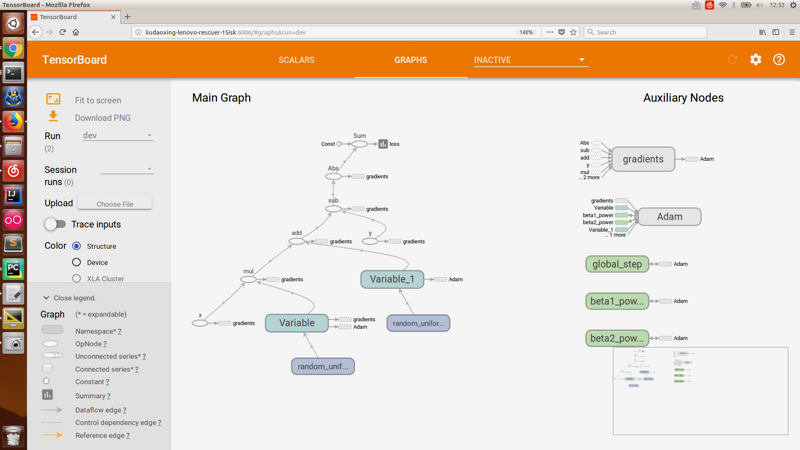Screen dimensions: 800x450
Task: Select Structure color option
Action: coord(77,246)
